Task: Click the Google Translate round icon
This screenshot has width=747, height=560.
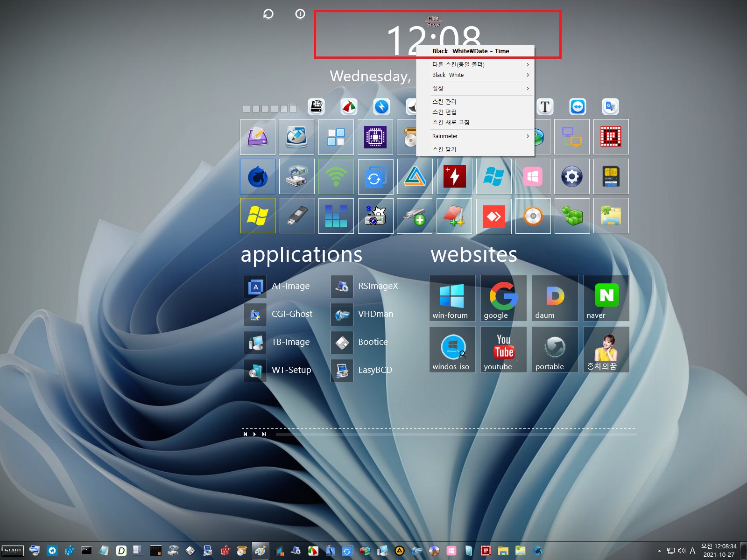Action: click(610, 107)
